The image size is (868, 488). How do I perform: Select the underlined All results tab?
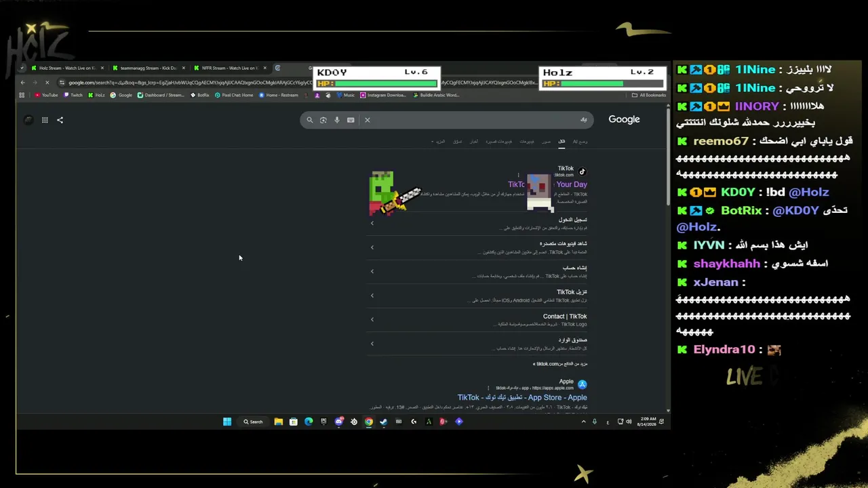[561, 142]
